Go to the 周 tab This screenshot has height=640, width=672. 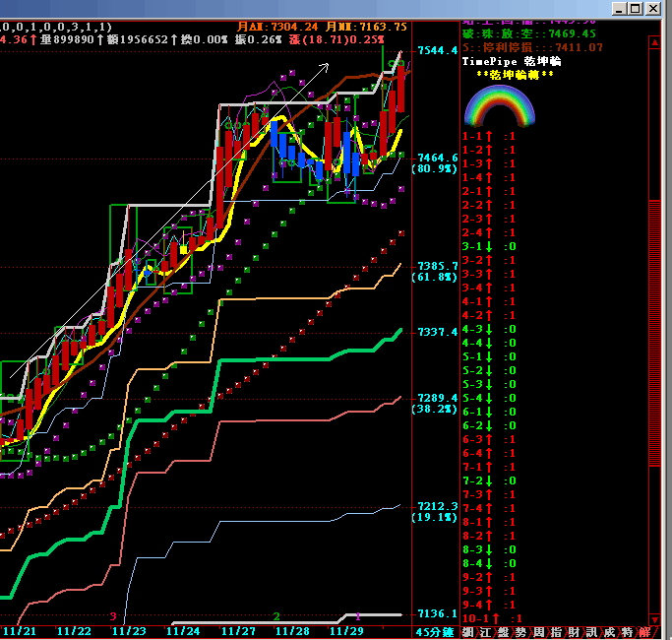[x=539, y=631]
